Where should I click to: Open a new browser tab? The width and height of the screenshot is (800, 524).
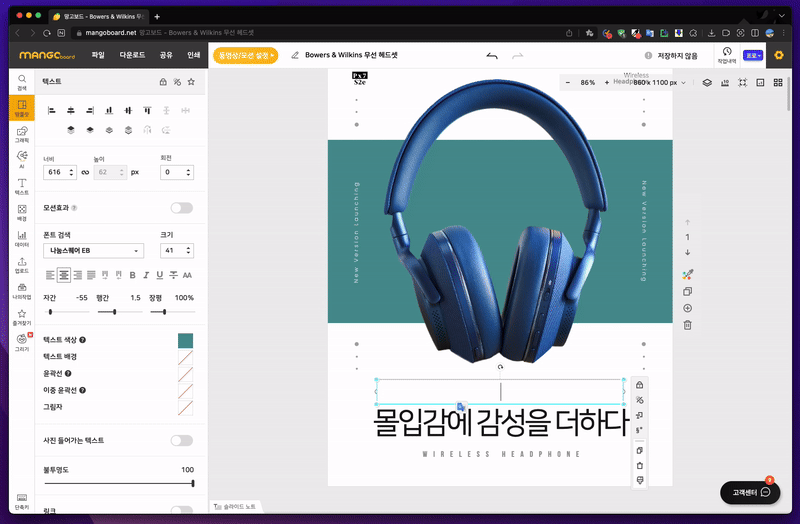(x=157, y=16)
